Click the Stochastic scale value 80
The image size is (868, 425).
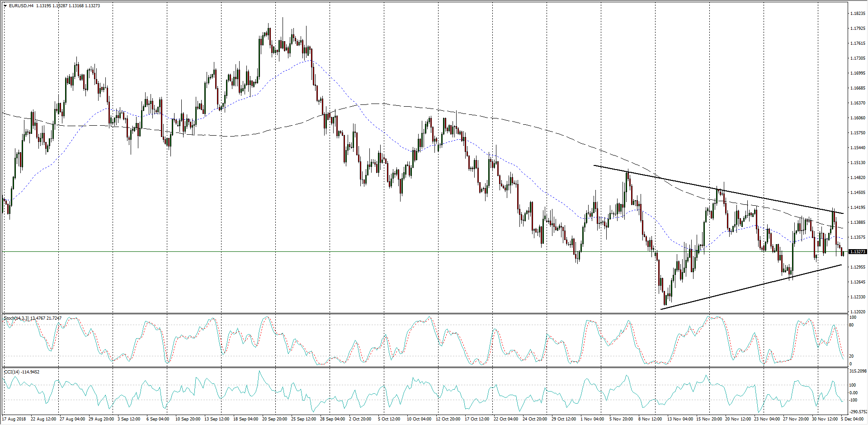[851, 325]
